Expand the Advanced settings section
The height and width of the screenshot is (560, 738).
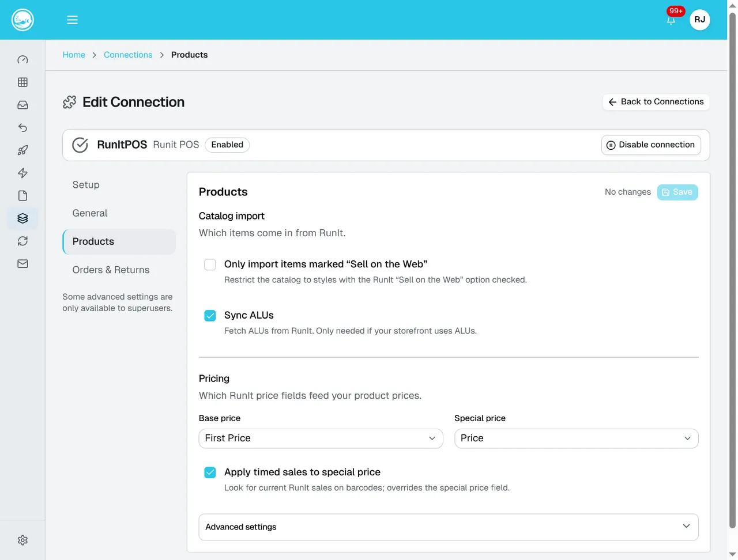[x=449, y=527]
